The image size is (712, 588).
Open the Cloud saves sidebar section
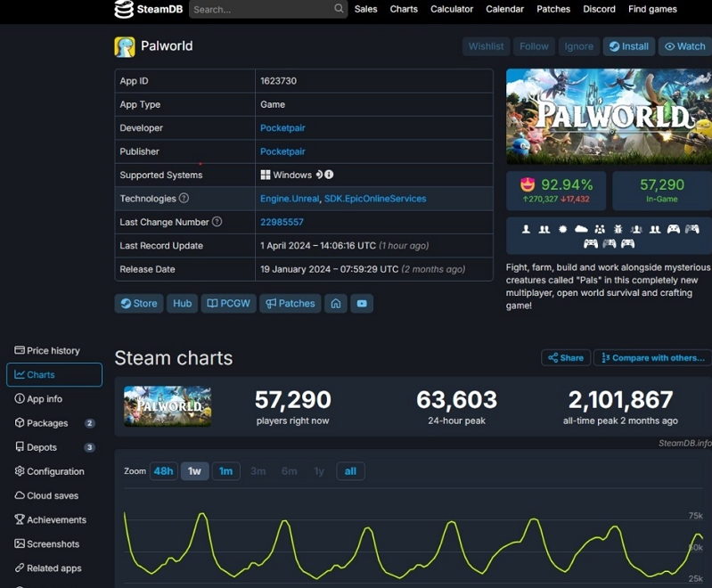click(53, 495)
